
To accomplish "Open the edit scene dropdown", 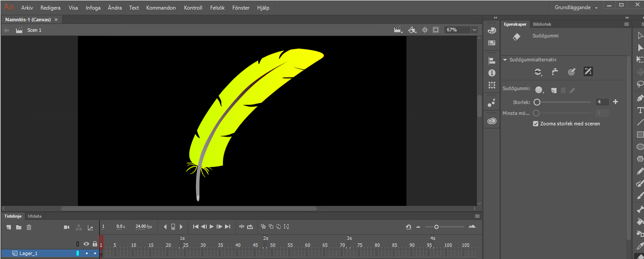I will pos(398,30).
